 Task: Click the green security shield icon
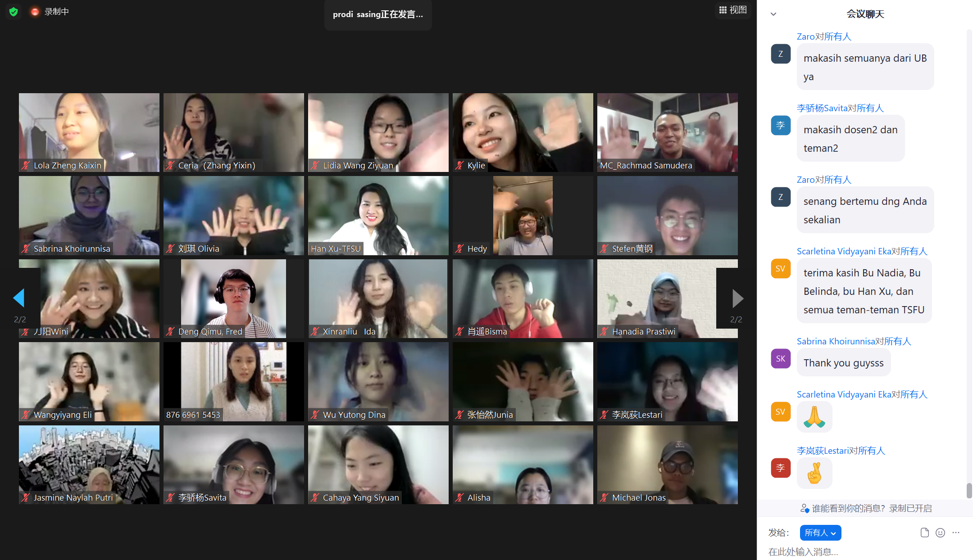click(x=14, y=12)
